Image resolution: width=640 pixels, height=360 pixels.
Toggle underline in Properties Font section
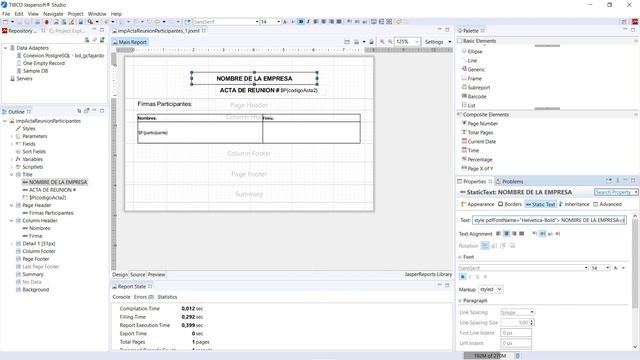477,277
